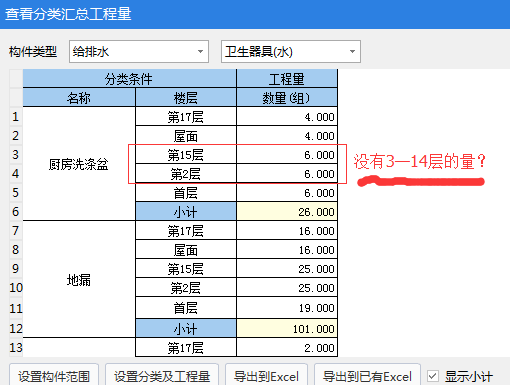Click the 查看分类汇总工程量 window title

(68, 14)
